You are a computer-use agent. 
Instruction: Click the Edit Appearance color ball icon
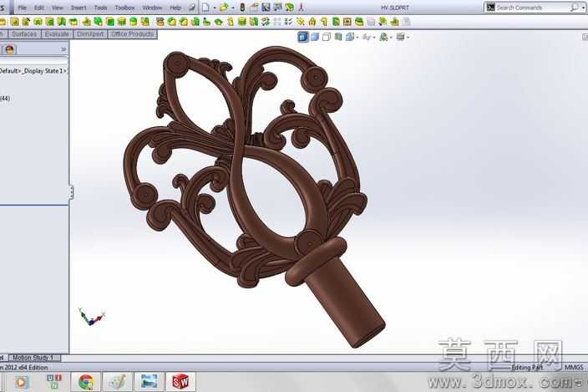click(383, 37)
